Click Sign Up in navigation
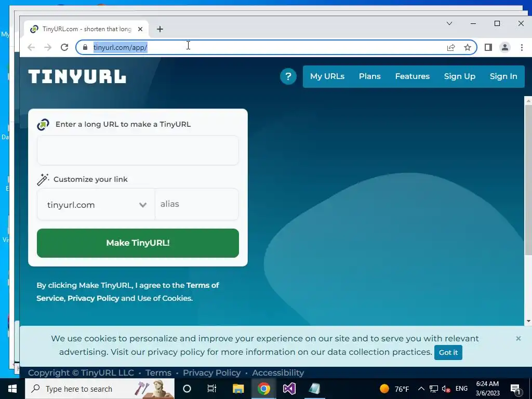The width and height of the screenshot is (532, 399). point(459,76)
